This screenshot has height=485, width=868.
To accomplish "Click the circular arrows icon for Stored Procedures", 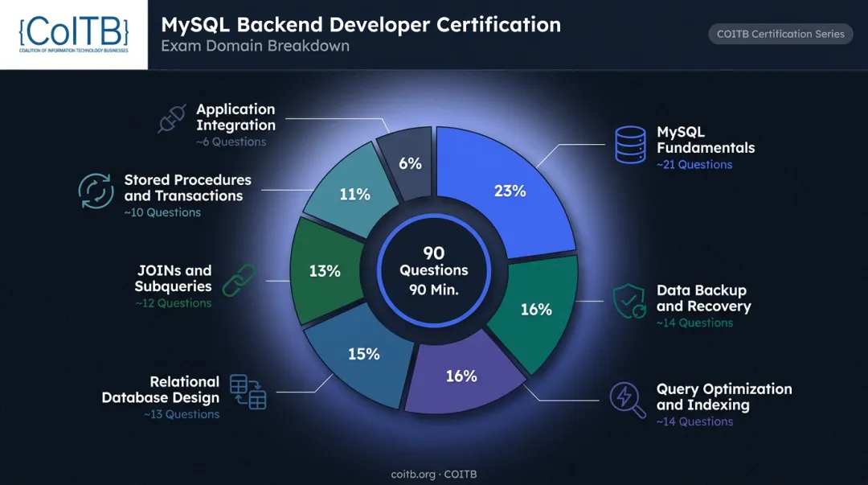I will [96, 191].
